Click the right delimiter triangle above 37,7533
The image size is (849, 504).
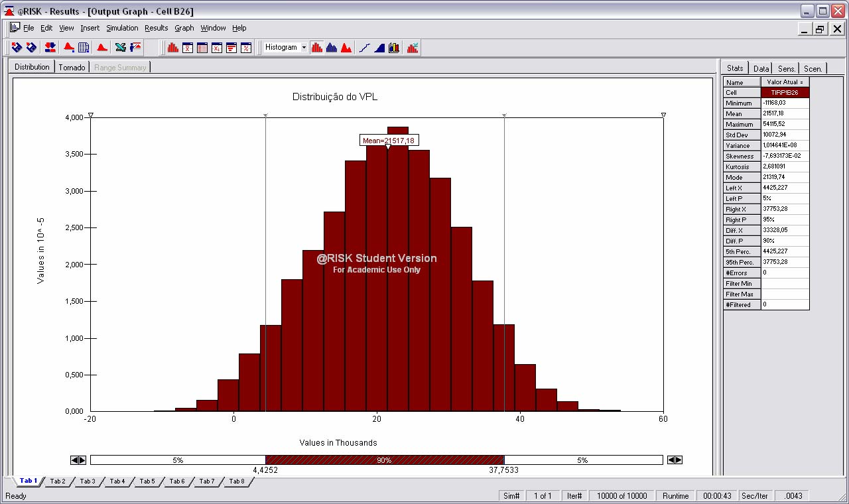coord(505,115)
